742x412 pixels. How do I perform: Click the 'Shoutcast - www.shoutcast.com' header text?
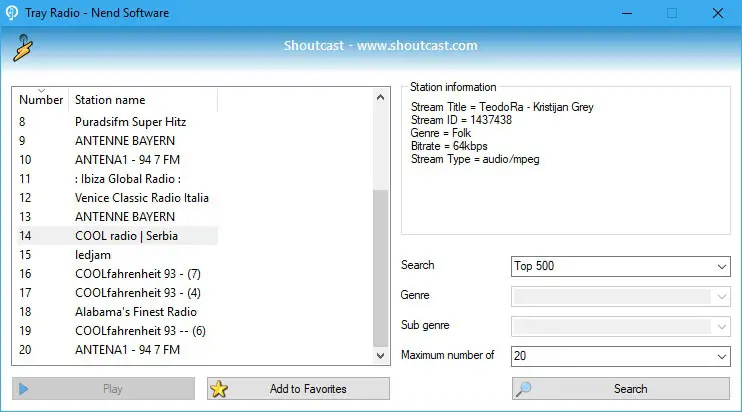pyautogui.click(x=380, y=46)
